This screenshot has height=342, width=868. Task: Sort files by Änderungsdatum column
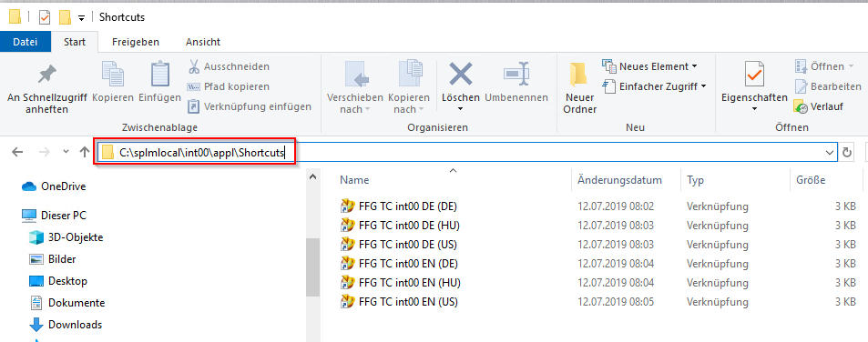coord(619,180)
